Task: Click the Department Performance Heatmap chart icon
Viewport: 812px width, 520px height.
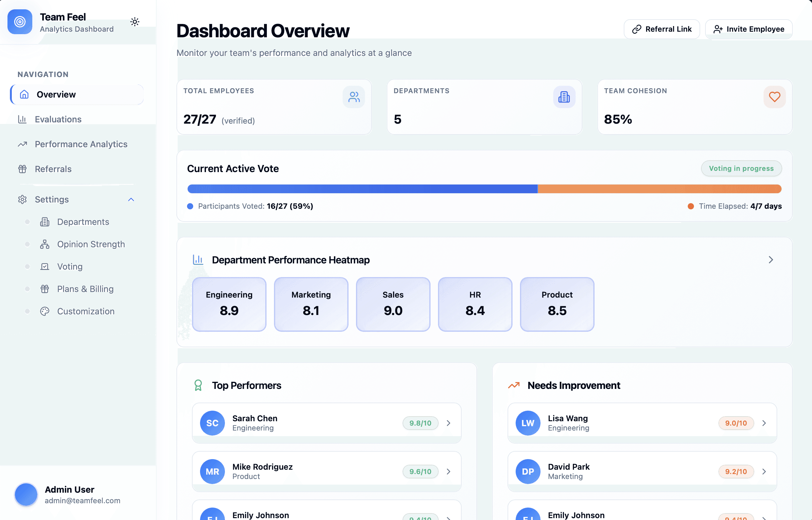Action: pos(198,260)
